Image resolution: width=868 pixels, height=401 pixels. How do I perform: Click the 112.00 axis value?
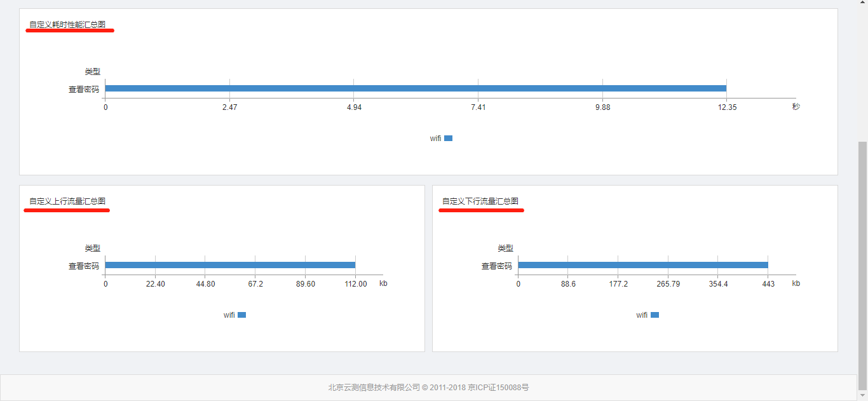pyautogui.click(x=355, y=284)
